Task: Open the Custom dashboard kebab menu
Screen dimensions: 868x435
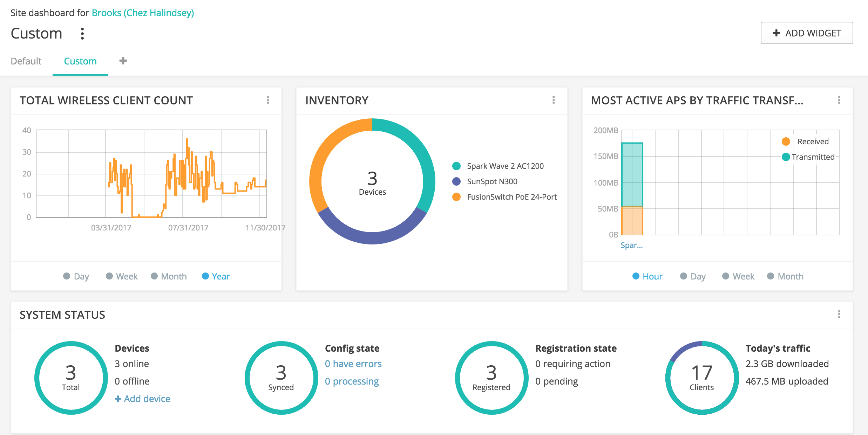Action: click(82, 34)
